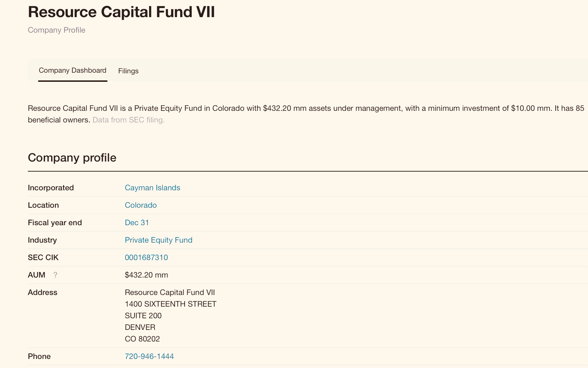Click the Incorporated row label

click(51, 188)
